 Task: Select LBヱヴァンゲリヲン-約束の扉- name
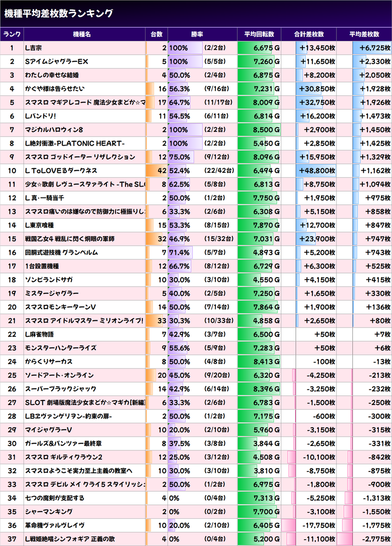[68, 416]
